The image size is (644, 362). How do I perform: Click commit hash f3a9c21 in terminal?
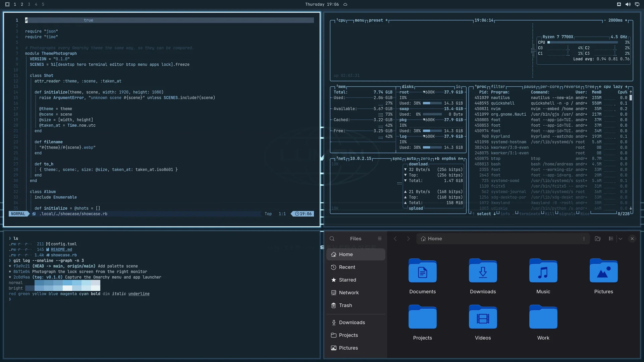pos(21,266)
